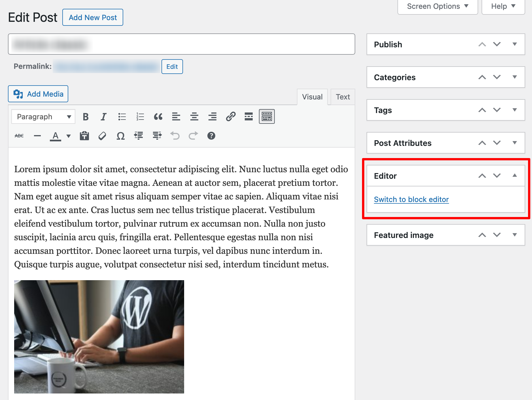Apply bold formatting
Viewport: 532px width, 400px height.
pyautogui.click(x=86, y=116)
